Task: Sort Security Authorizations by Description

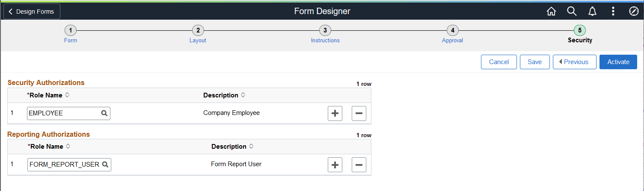Action: point(224,95)
